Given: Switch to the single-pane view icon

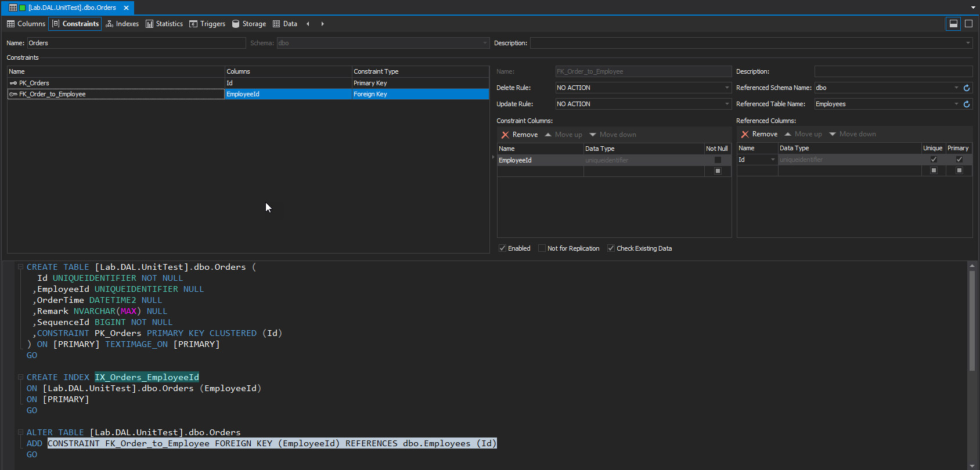Looking at the screenshot, I should (x=968, y=24).
